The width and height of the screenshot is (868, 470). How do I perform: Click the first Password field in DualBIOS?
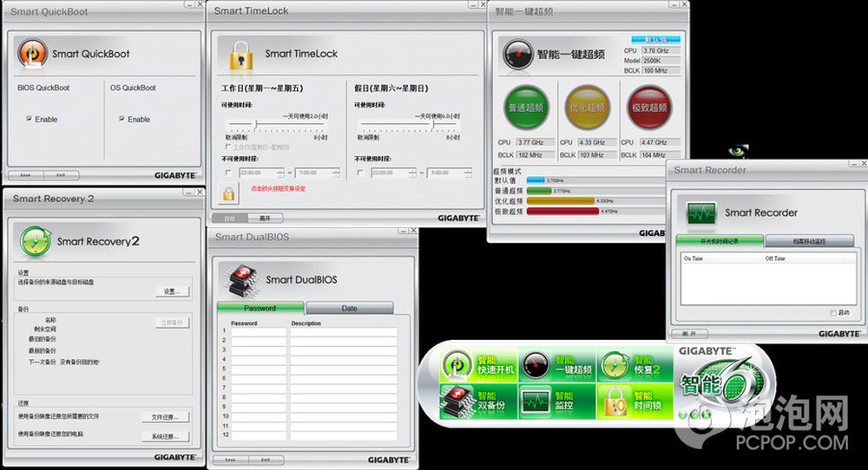pyautogui.click(x=258, y=331)
